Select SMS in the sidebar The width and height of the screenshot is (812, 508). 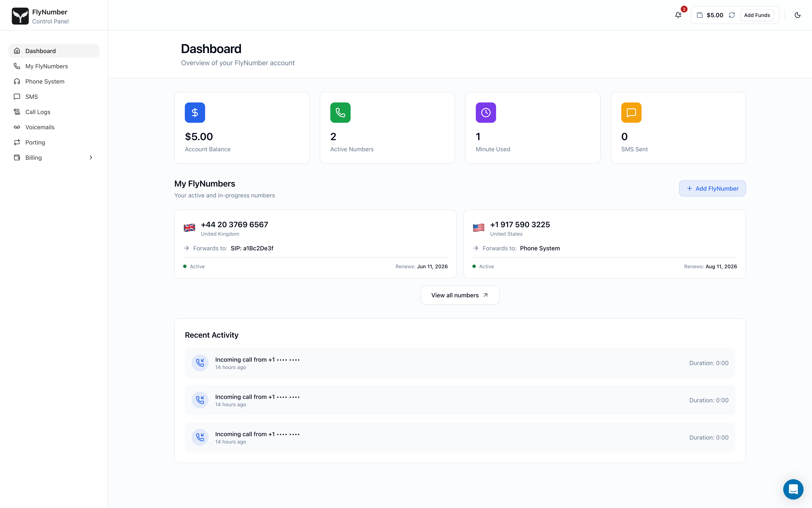pyautogui.click(x=54, y=97)
